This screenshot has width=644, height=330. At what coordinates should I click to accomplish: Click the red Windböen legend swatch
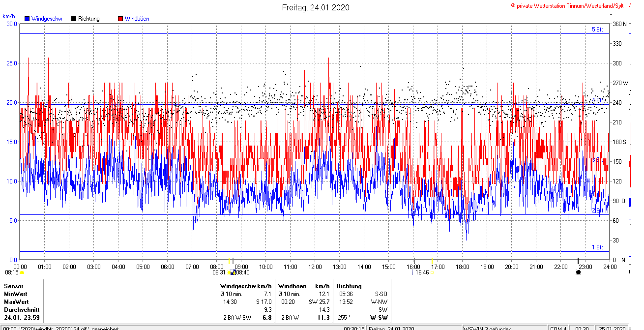(x=120, y=19)
